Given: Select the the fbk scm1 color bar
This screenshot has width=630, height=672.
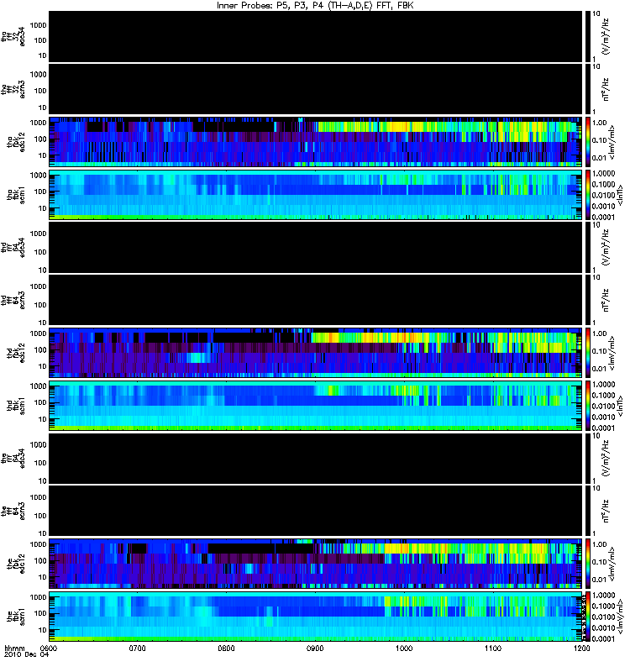Looking at the screenshot, I should coord(588,617).
